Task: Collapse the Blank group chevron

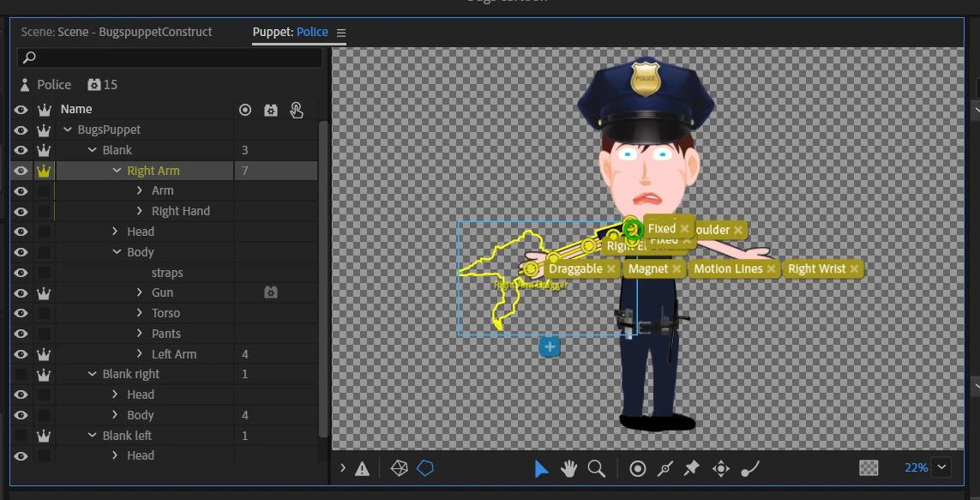Action: click(92, 150)
